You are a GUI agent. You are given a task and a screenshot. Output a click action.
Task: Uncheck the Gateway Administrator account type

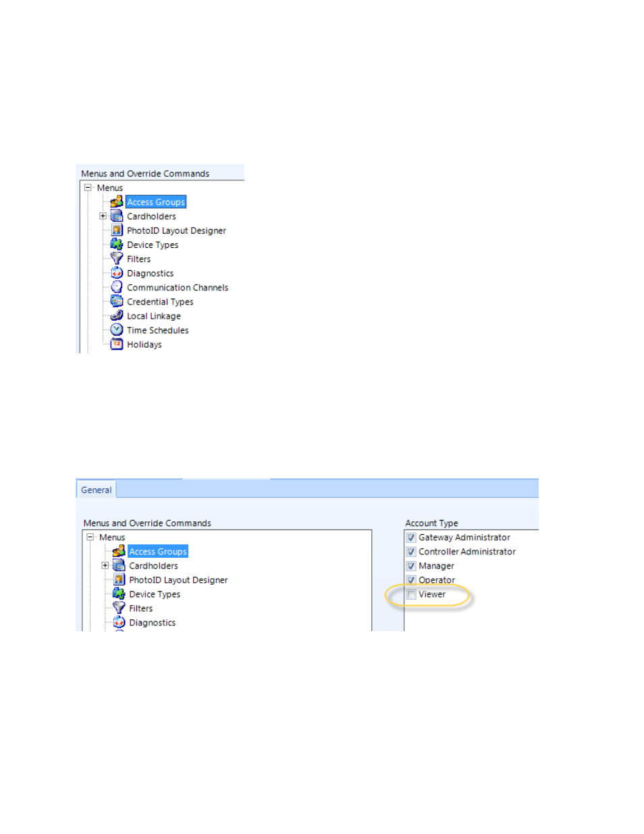point(411,538)
